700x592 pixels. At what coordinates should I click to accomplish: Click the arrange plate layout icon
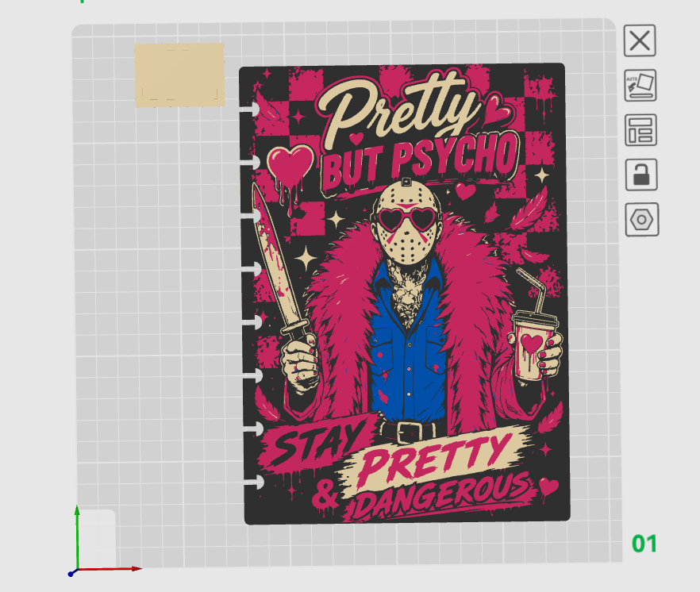point(640,130)
